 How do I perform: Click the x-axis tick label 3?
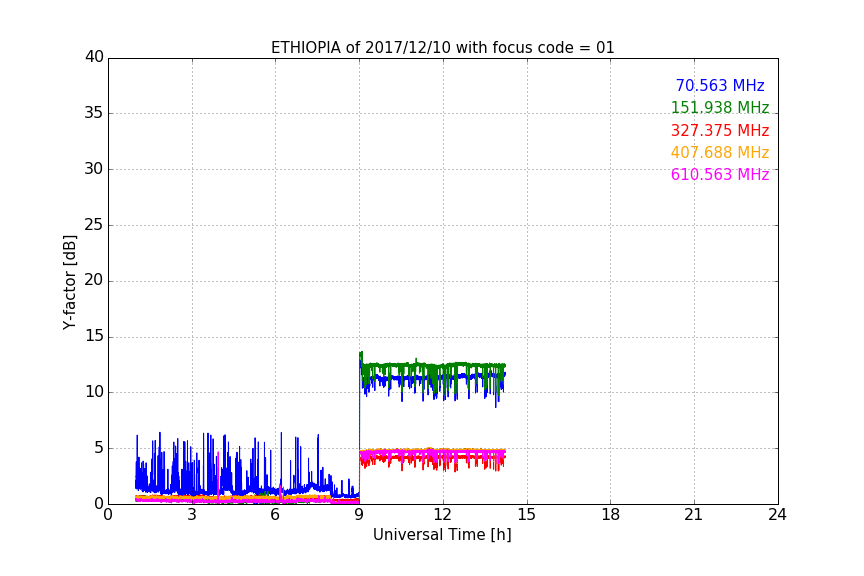tap(192, 515)
